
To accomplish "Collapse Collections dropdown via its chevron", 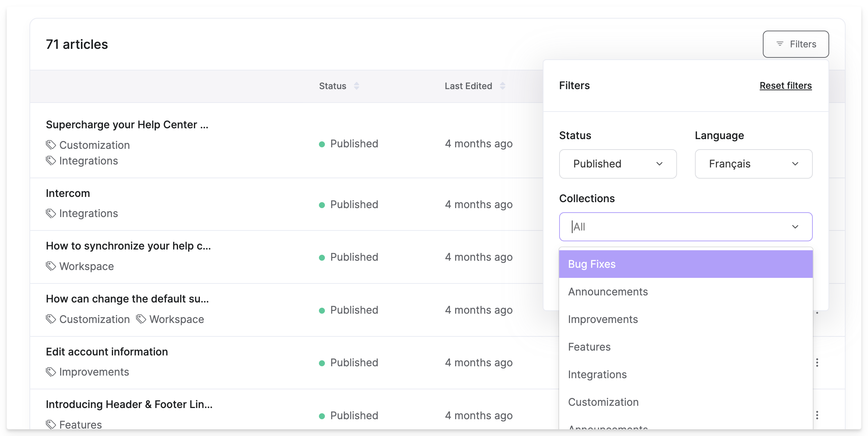I will [795, 227].
